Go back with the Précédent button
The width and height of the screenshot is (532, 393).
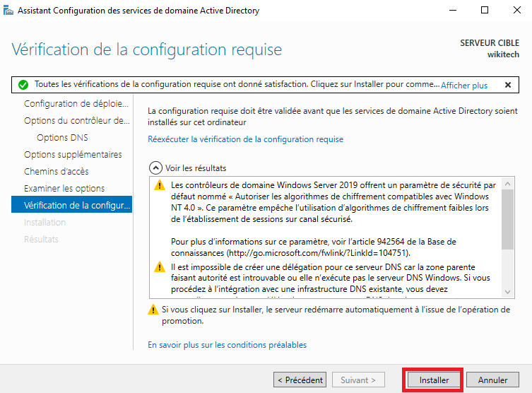(x=300, y=380)
